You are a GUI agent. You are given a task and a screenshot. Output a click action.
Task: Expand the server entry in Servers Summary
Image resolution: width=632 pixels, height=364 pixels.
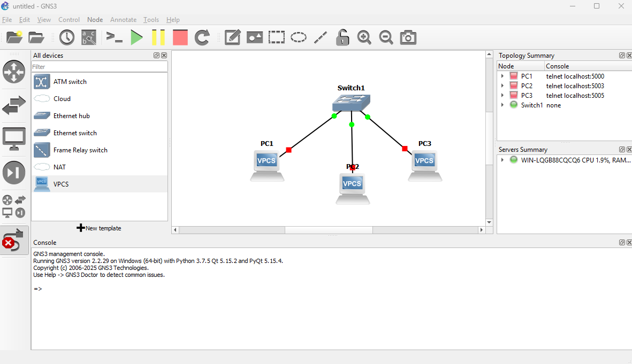pos(502,160)
